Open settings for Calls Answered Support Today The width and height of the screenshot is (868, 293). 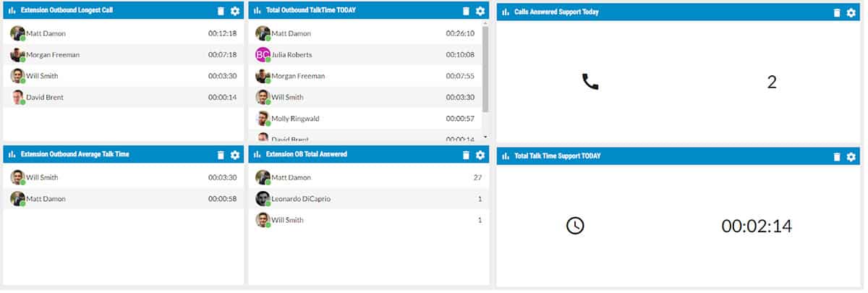851,12
